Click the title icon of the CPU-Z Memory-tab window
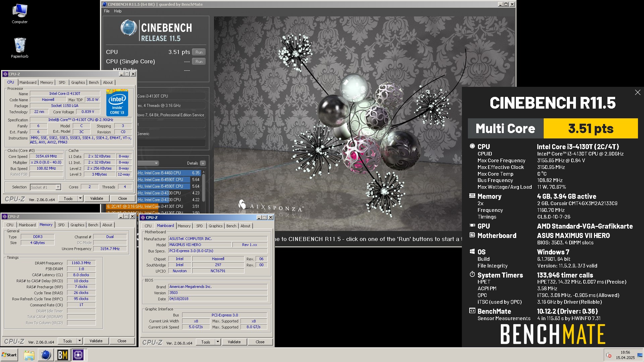Screen dimensions: 644x362 coord(5,217)
